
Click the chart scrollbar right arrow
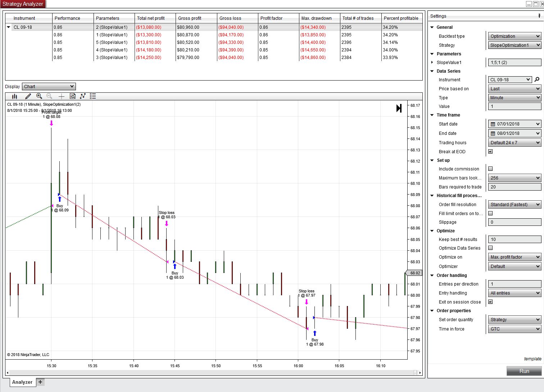pos(420,373)
